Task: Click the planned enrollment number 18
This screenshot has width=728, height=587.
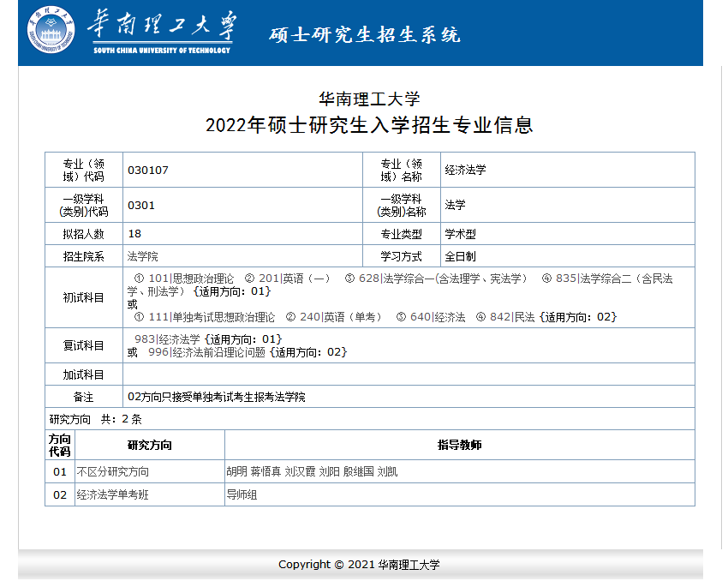Action: click(x=134, y=234)
